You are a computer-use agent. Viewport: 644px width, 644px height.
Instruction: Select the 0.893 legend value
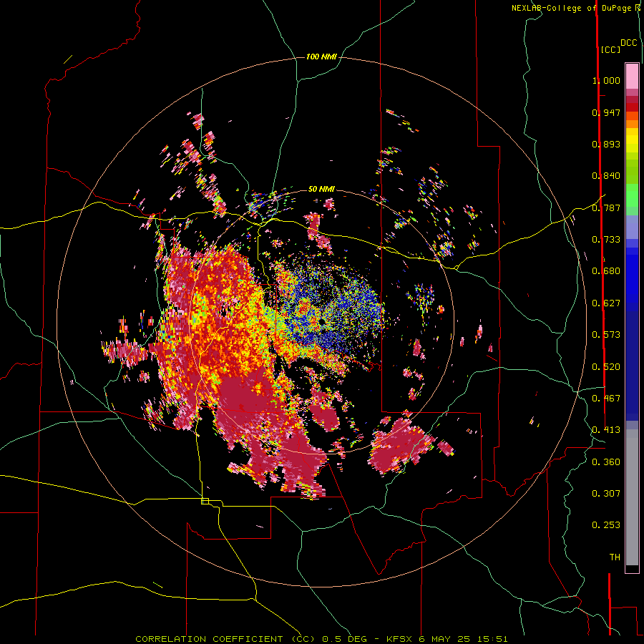coord(606,144)
